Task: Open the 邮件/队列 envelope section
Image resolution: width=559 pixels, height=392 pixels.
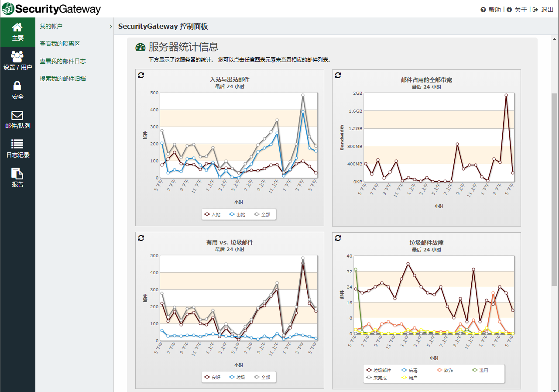Action: tap(17, 120)
